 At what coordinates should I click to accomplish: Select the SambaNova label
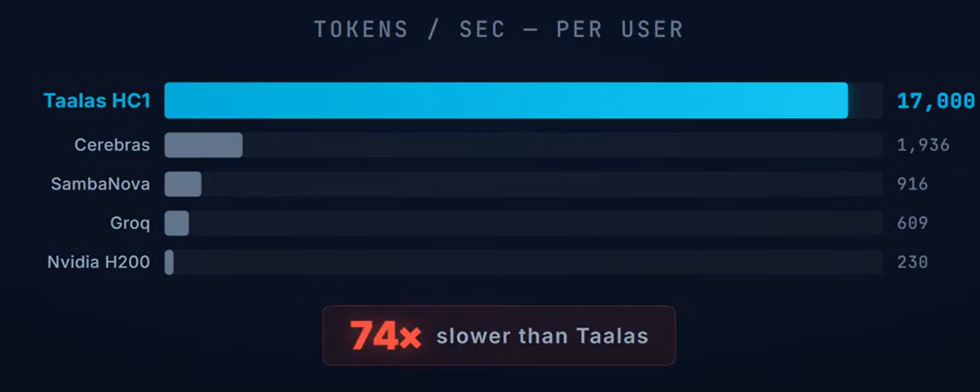click(x=100, y=184)
